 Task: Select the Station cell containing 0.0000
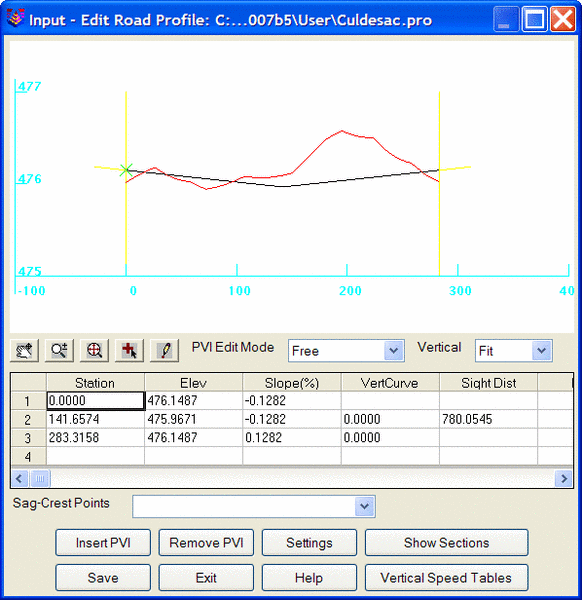tap(96, 401)
